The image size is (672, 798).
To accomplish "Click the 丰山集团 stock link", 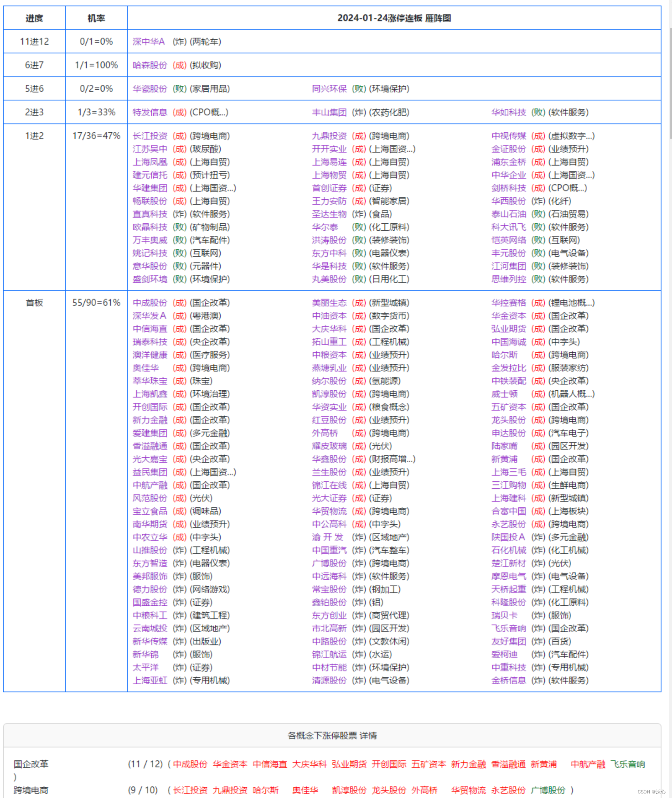I will click(x=329, y=112).
